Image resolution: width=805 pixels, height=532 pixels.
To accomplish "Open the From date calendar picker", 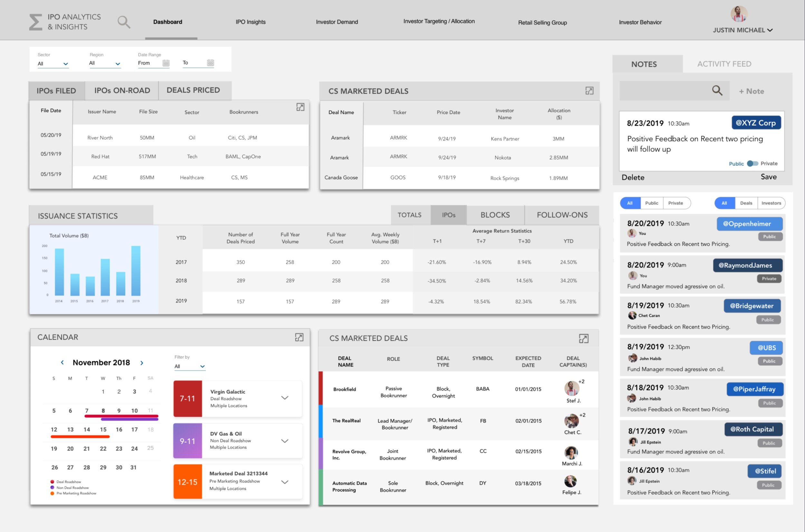I will coord(166,63).
